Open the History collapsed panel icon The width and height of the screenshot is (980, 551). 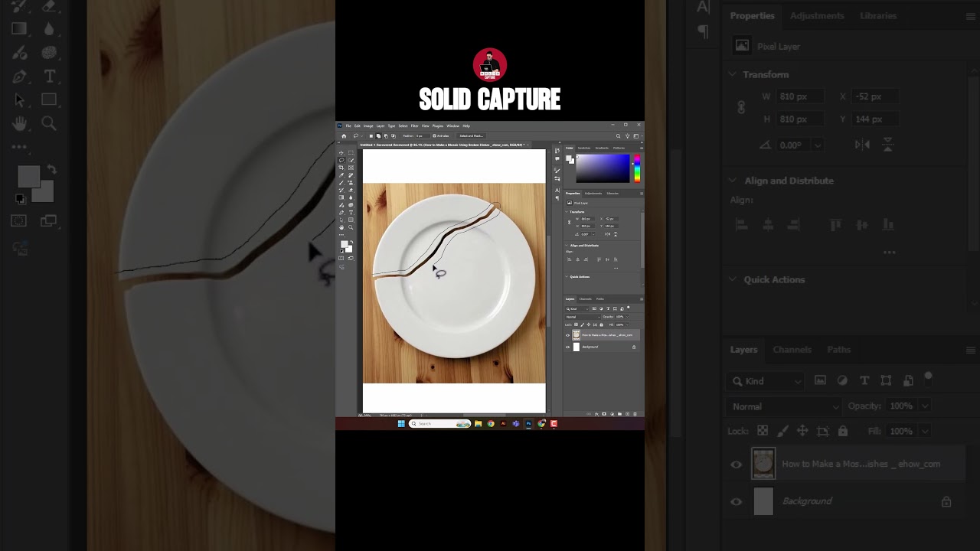(557, 151)
